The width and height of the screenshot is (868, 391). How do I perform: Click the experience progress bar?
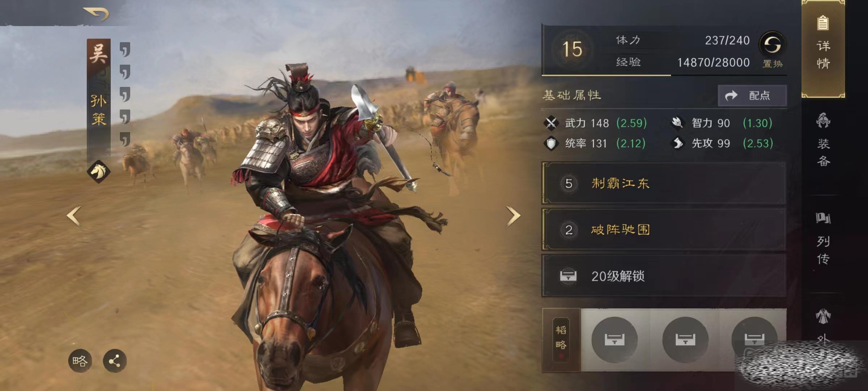664,75
